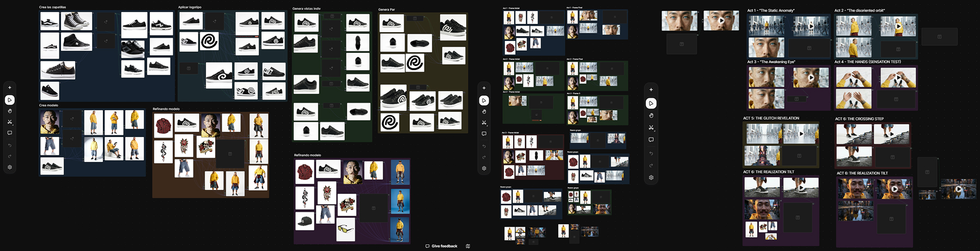The height and width of the screenshot is (251, 980).
Task: Select the Act 1 - "The Static Anomaly" title
Action: click(771, 10)
